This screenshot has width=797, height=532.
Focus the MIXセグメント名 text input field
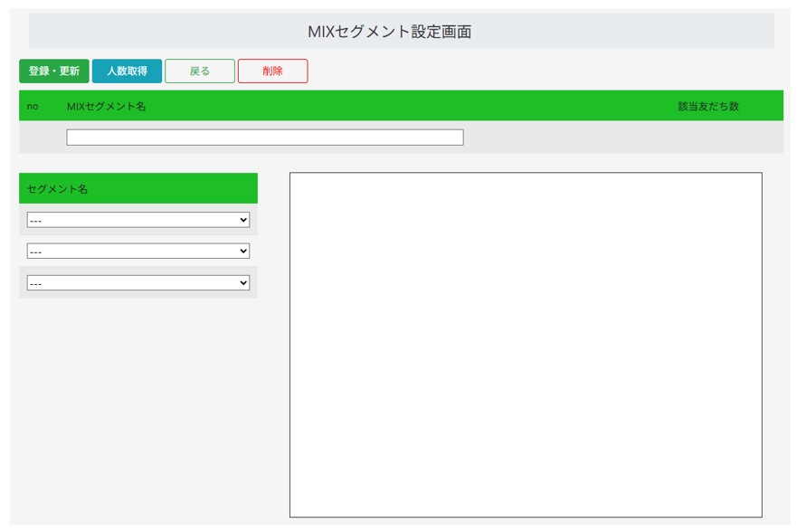(x=265, y=138)
